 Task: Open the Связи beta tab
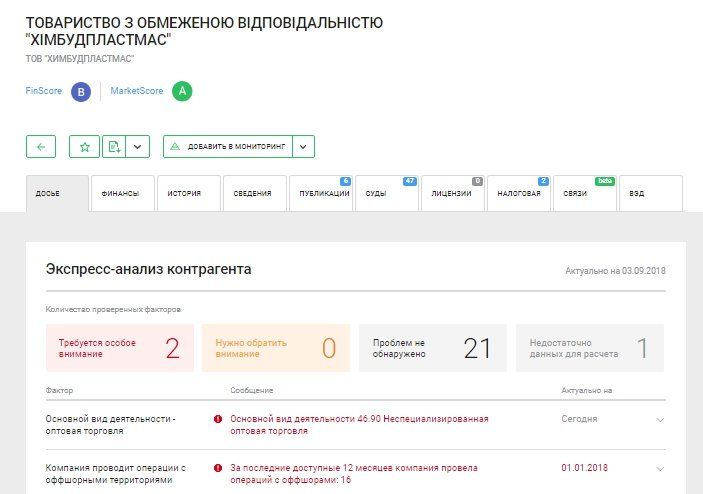pyautogui.click(x=585, y=193)
